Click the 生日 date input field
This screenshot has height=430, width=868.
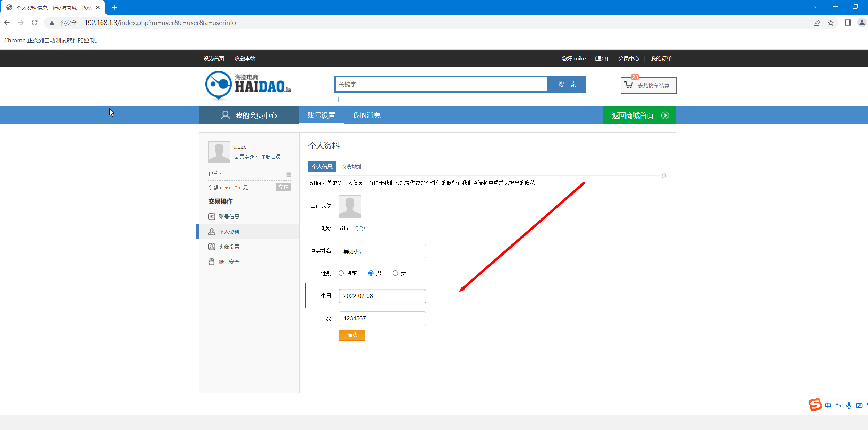pos(382,296)
